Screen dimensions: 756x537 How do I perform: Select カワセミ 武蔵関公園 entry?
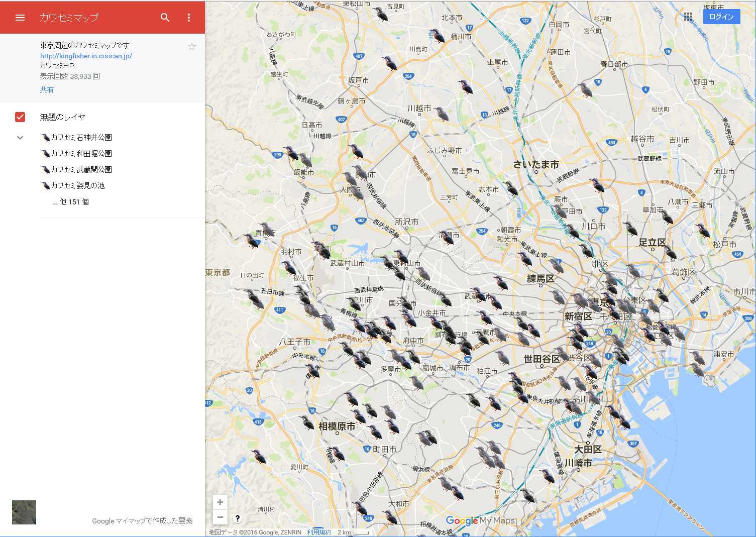(81, 170)
